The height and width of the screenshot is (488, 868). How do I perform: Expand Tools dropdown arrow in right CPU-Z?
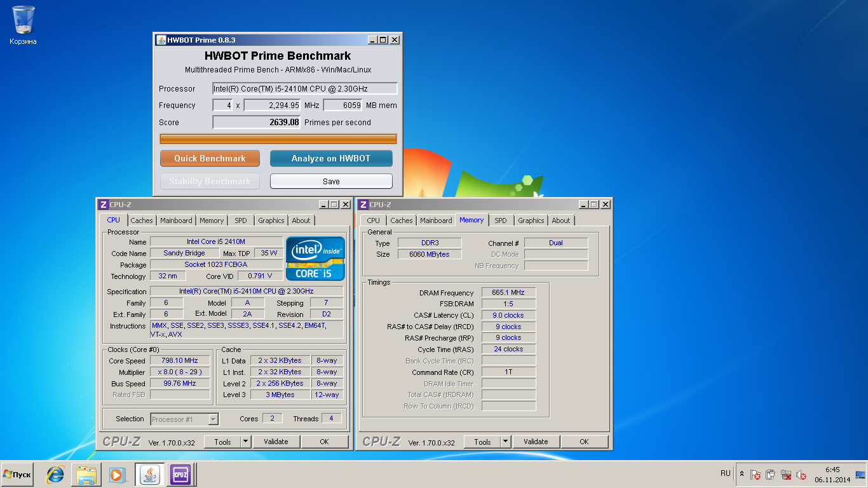pos(506,442)
